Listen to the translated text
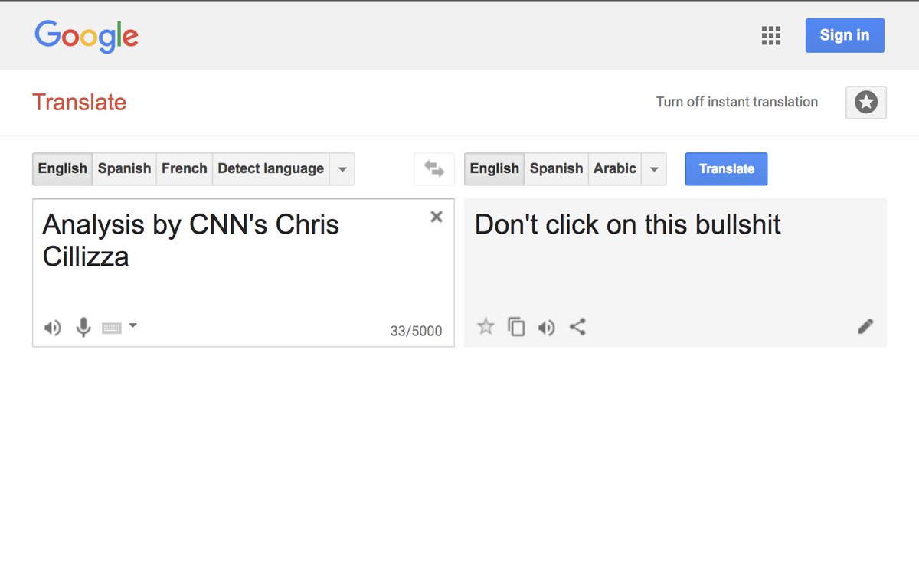 [546, 328]
